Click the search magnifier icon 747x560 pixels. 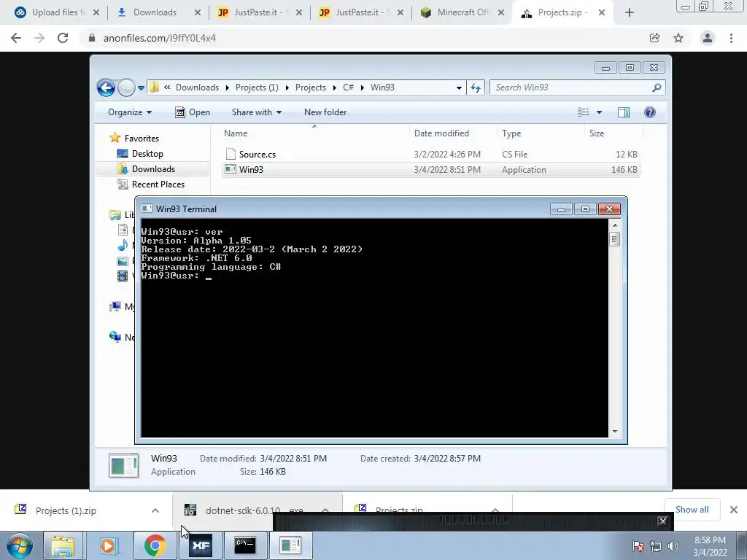point(657,87)
